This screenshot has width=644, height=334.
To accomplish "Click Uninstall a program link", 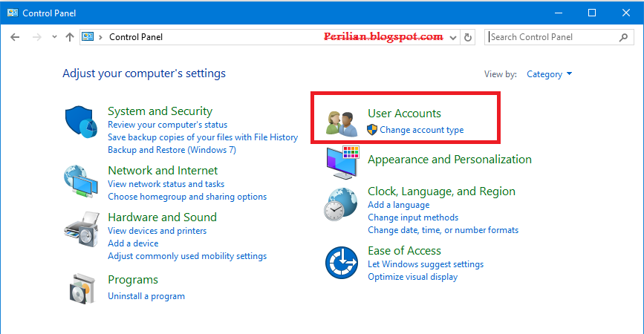I will point(146,296).
